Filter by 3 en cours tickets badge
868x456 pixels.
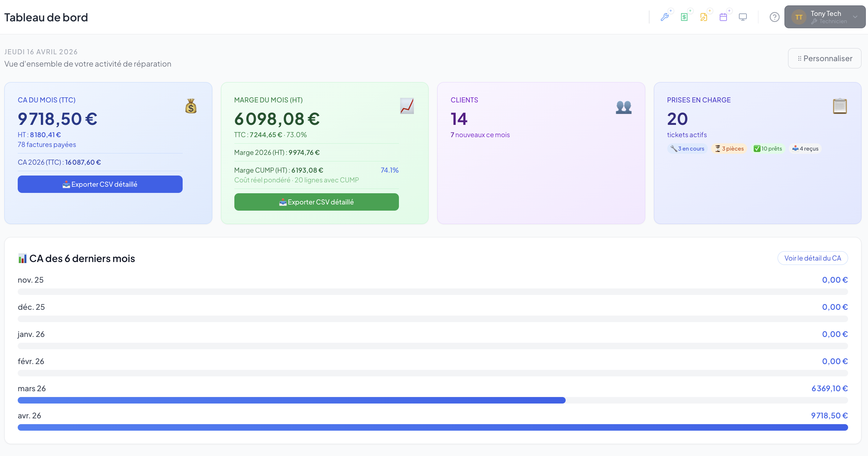tap(687, 149)
